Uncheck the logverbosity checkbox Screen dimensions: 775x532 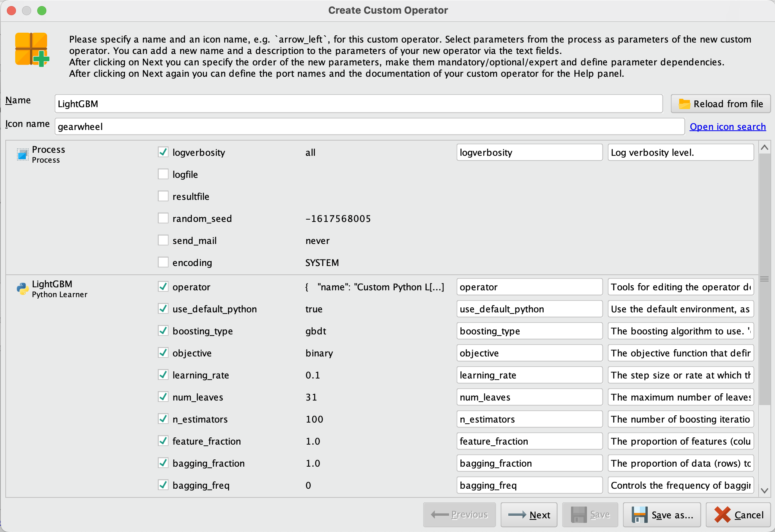[x=163, y=152]
